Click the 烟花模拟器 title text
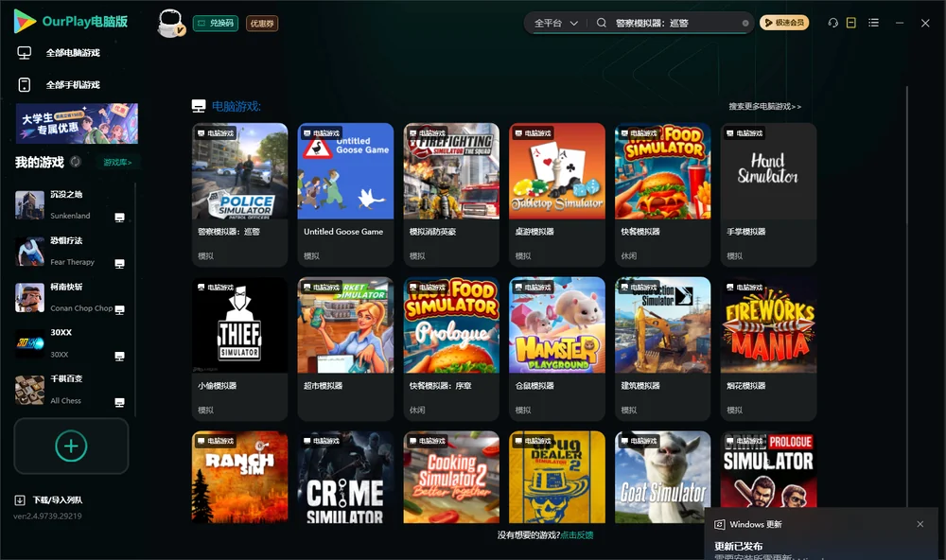The image size is (946, 560). click(x=746, y=386)
